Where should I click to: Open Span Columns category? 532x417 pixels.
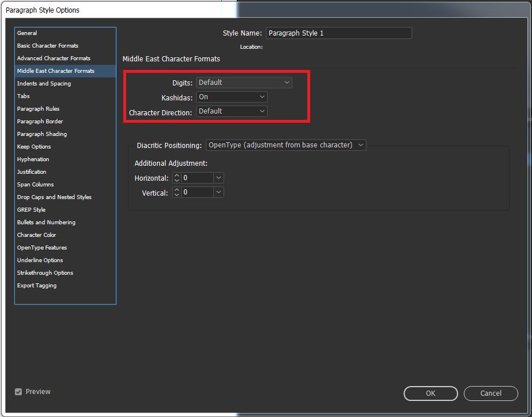click(65, 184)
